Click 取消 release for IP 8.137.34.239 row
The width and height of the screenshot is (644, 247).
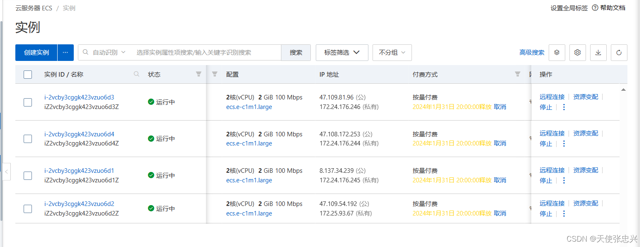point(500,180)
